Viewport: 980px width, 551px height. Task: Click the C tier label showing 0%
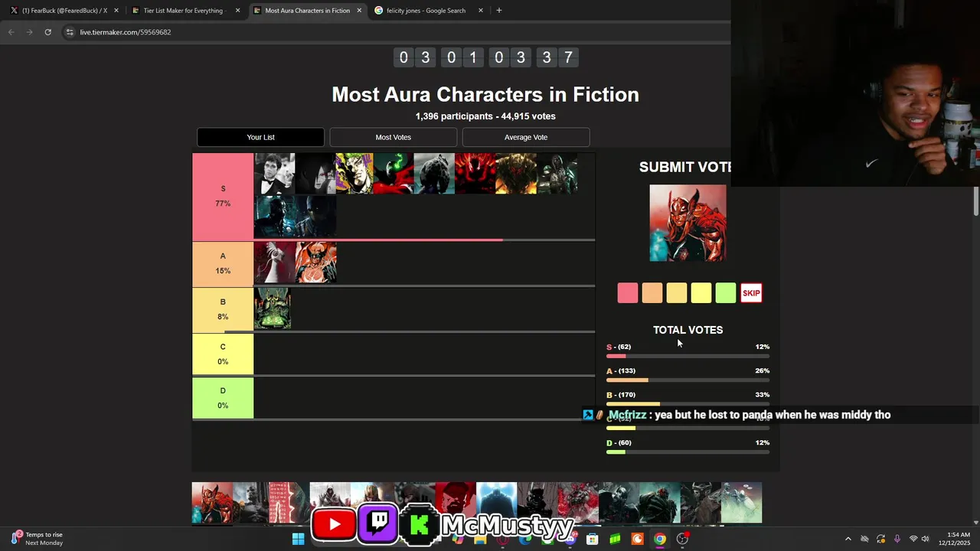(223, 354)
